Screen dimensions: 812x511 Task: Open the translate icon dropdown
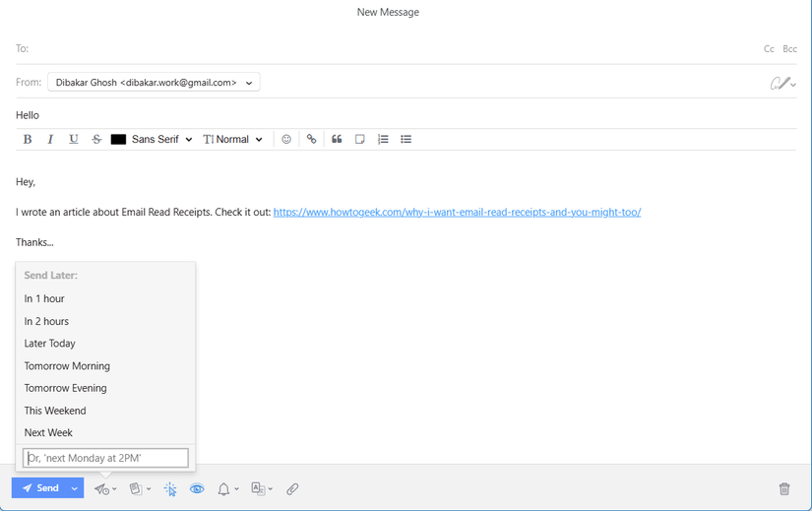262,488
